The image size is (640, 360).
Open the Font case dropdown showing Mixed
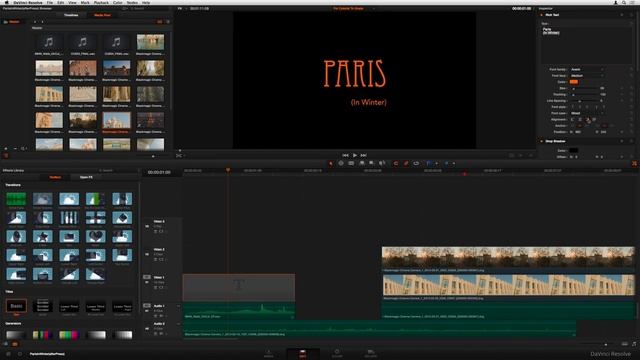[x=587, y=113]
